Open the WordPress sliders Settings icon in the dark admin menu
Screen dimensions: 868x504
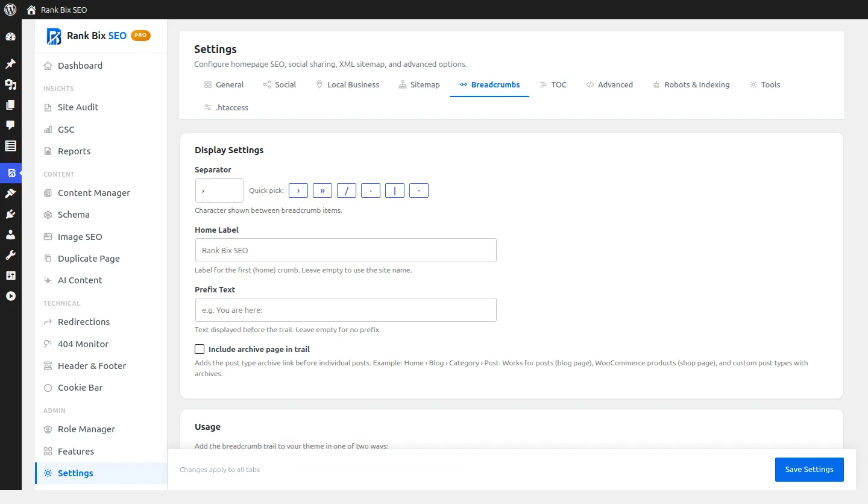(10, 276)
